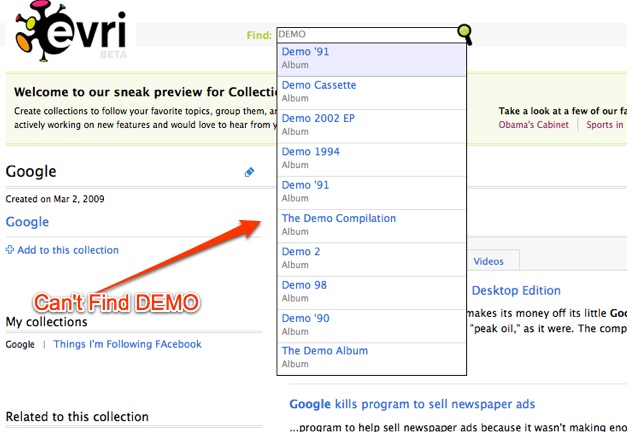Select the Demo Cassette suggestion
Viewport: 627px width, 432px height.
tap(371, 92)
